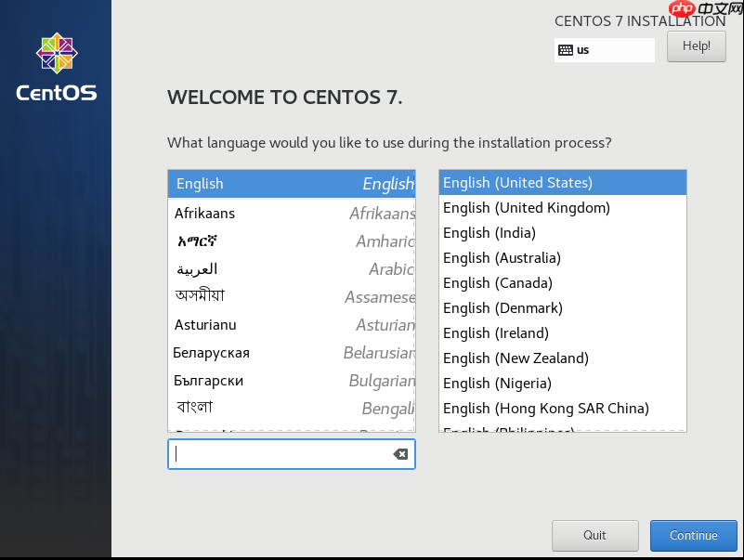Select Arabic in the language list

(279, 268)
